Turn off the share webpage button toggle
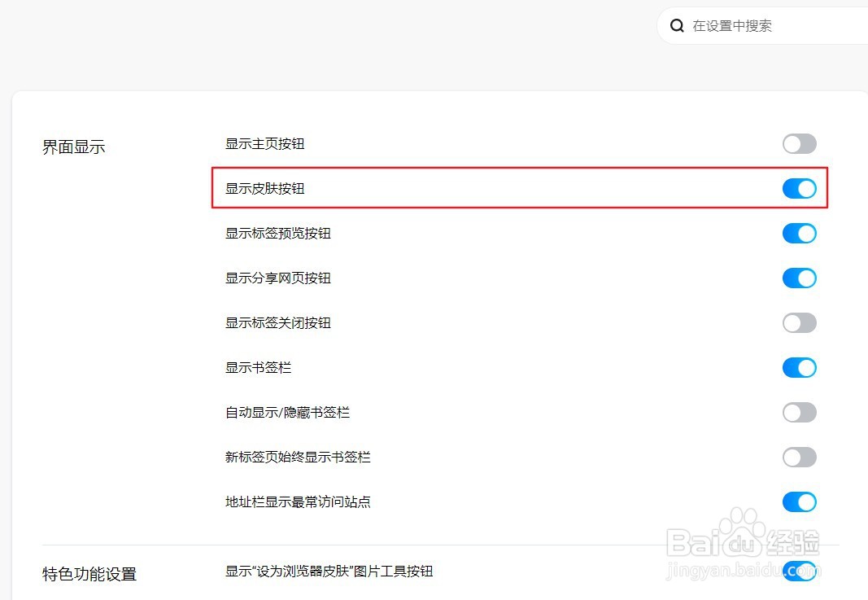Viewport: 868px width, 600px height. (x=799, y=278)
